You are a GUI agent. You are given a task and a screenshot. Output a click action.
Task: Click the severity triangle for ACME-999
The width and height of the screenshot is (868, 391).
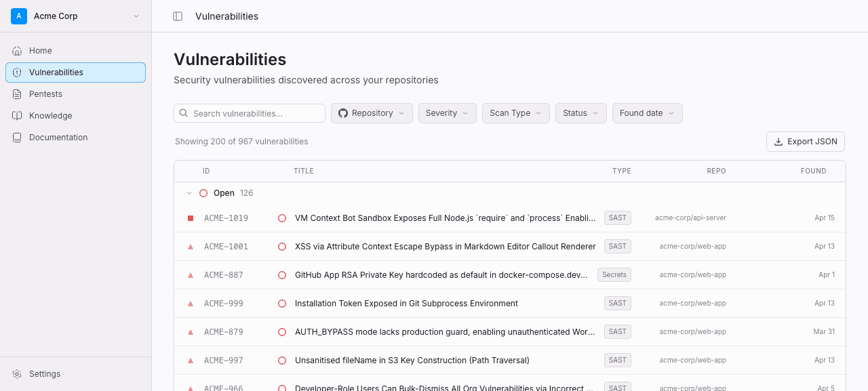(x=191, y=304)
